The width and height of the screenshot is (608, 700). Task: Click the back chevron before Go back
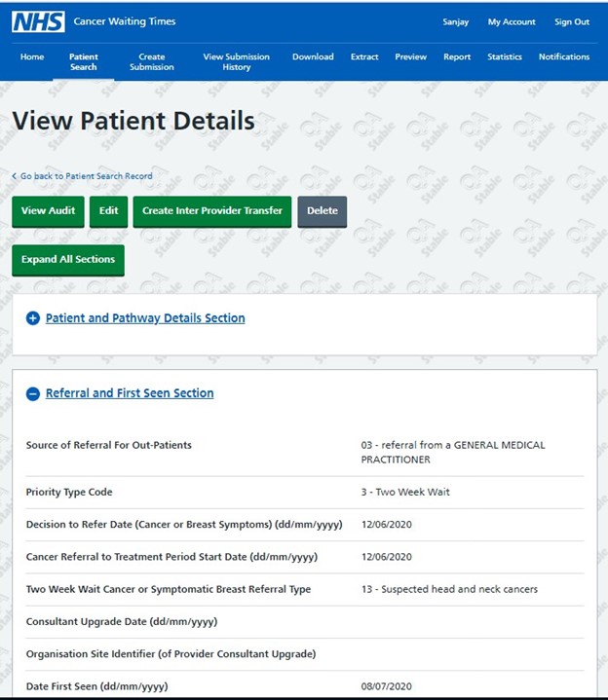pos(15,176)
